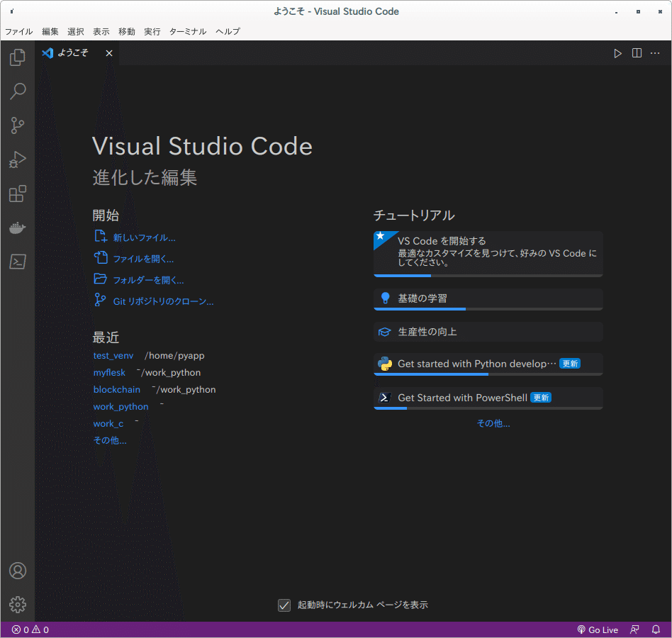Open 生産性の向上 tutorial text

point(427,332)
